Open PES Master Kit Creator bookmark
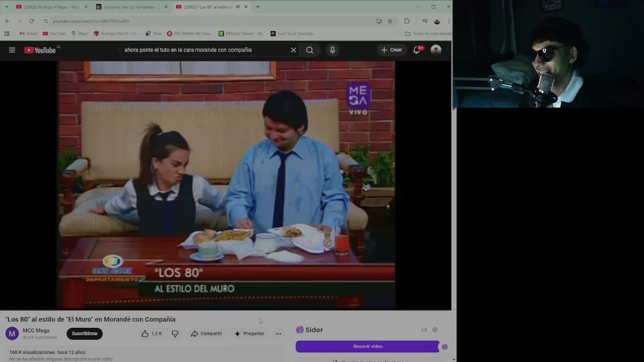Viewport: 644px width, 362px height. coord(189,34)
